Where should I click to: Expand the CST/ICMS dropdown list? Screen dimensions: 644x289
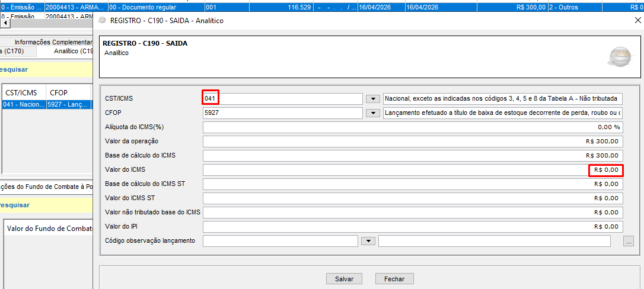point(372,99)
